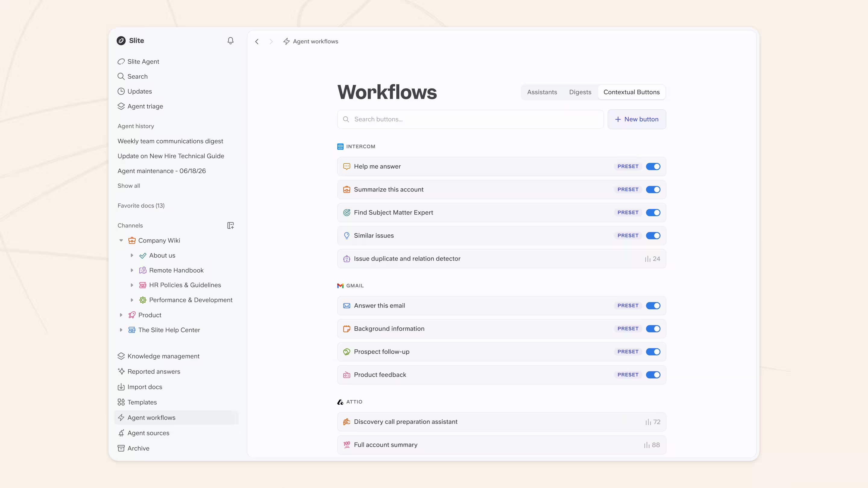Switch to the Assistants tab
This screenshot has height=488, width=868.
[x=542, y=92]
